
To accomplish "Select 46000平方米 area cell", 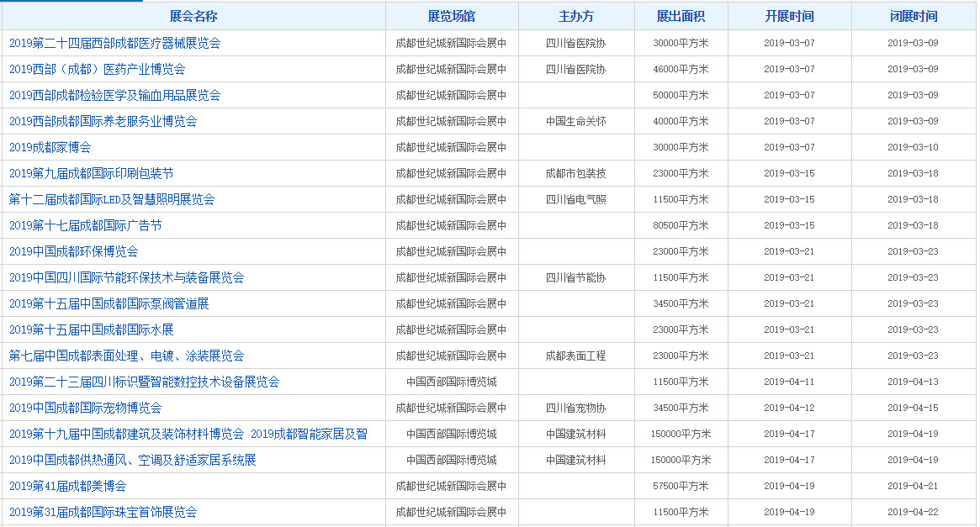I will (x=681, y=69).
